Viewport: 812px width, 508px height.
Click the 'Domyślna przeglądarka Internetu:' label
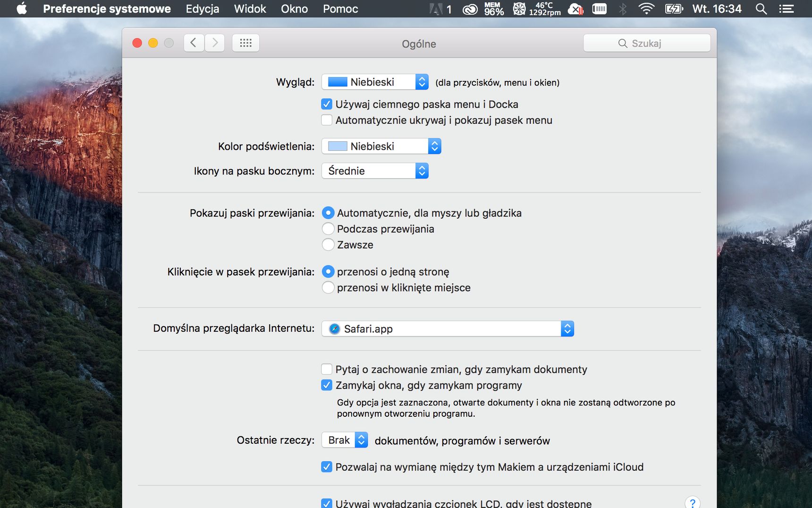[234, 328]
